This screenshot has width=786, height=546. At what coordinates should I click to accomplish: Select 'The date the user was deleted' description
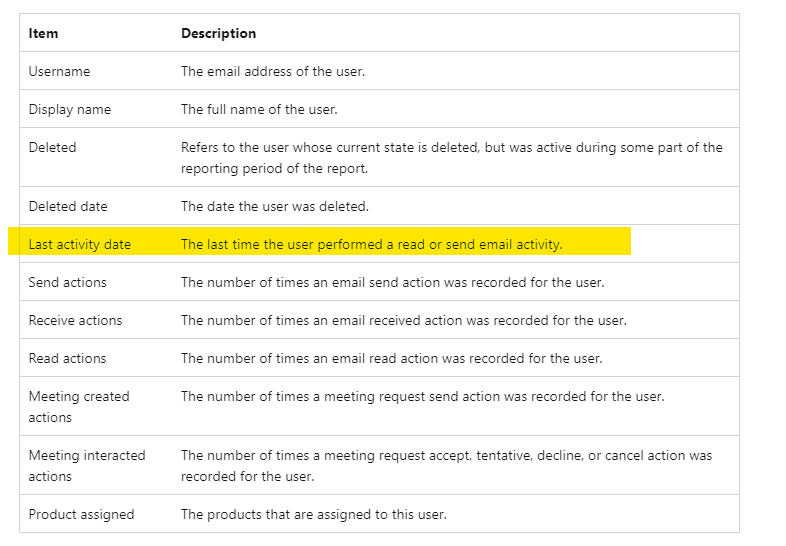[x=274, y=206]
